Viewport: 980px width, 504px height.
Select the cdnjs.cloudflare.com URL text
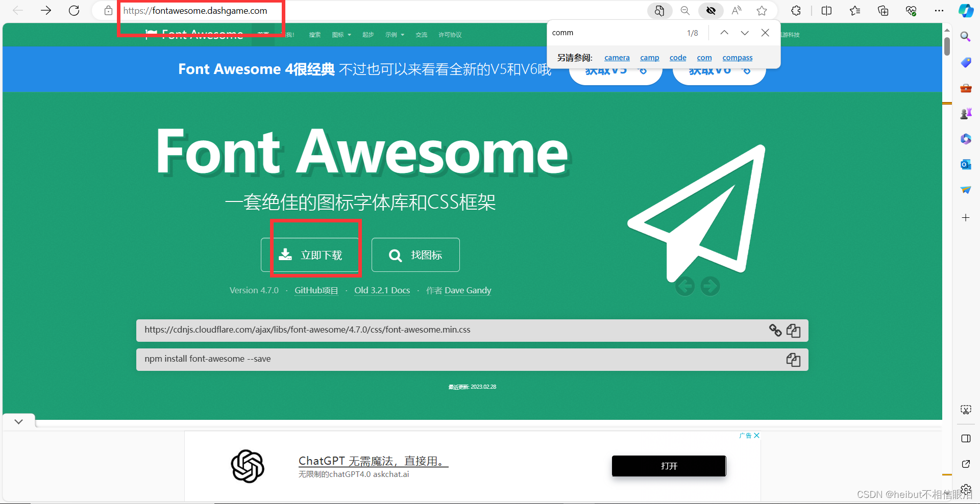[x=307, y=330]
